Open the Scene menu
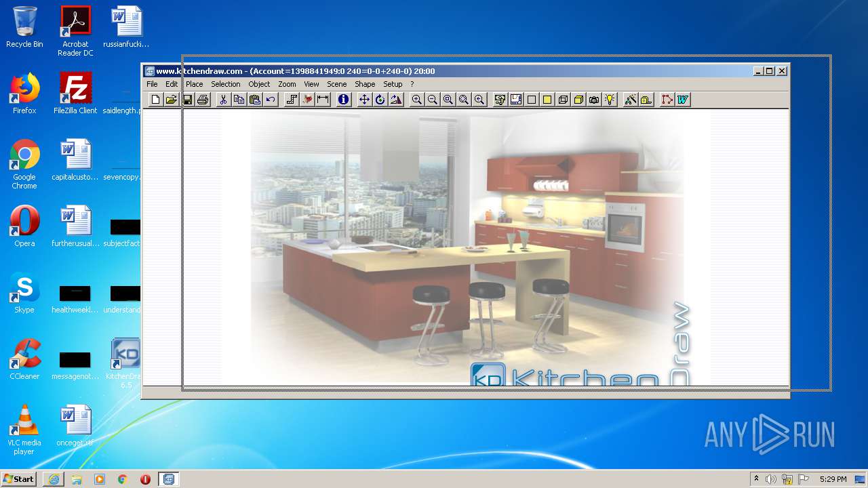868x488 pixels. [337, 84]
